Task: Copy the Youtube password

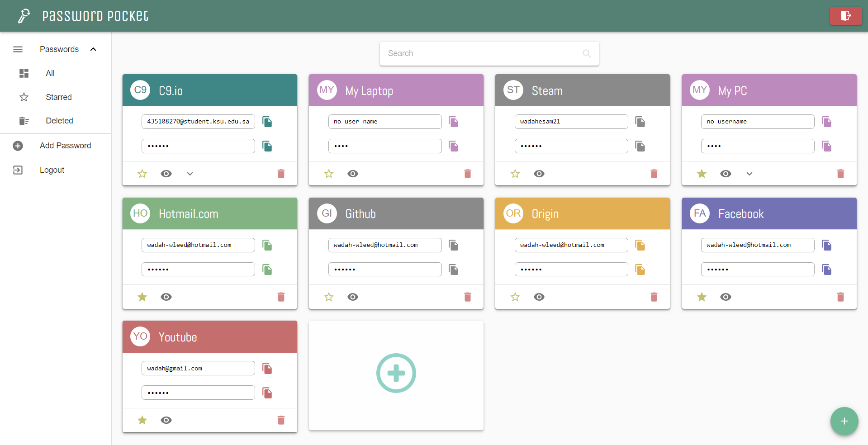Action: (x=267, y=393)
